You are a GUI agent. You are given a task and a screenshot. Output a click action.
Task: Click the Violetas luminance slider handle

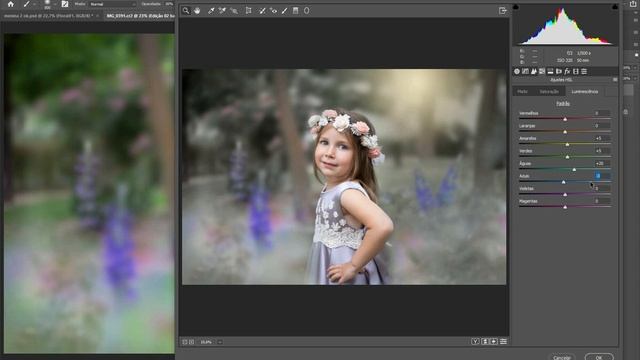(565, 195)
